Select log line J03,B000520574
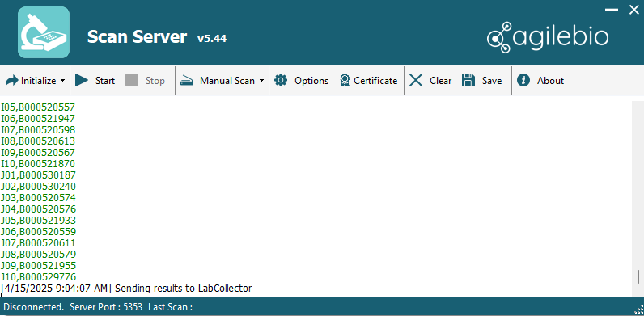The height and width of the screenshot is (316, 644). click(38, 198)
